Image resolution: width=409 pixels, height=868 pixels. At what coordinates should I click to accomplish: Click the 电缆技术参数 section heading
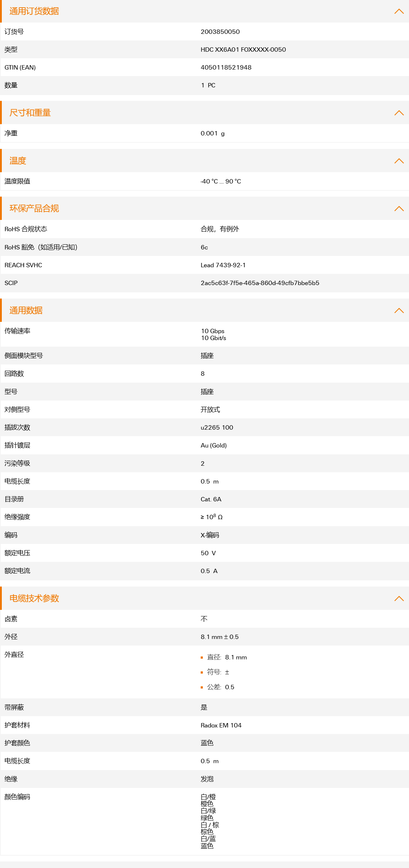point(34,599)
